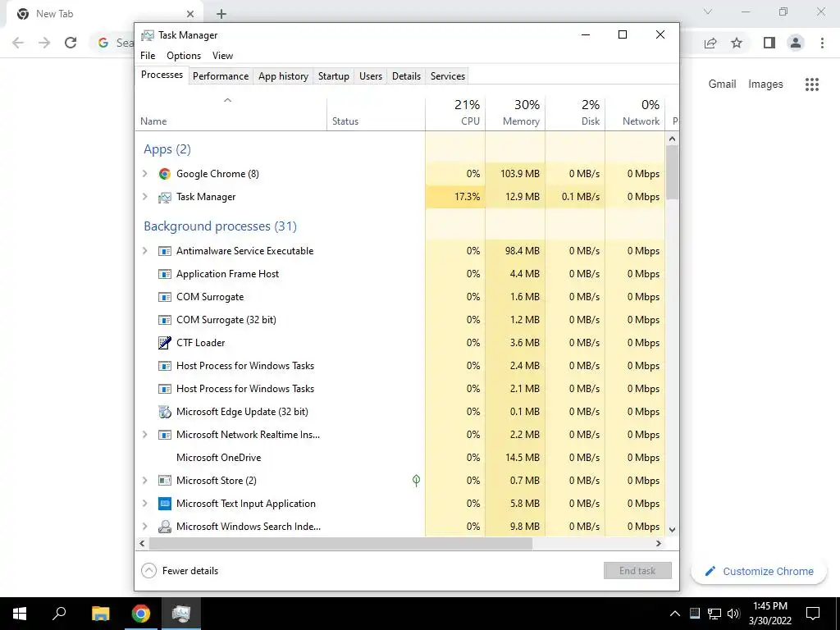The height and width of the screenshot is (630, 840).
Task: Show hidden system tray icons
Action: (675, 614)
